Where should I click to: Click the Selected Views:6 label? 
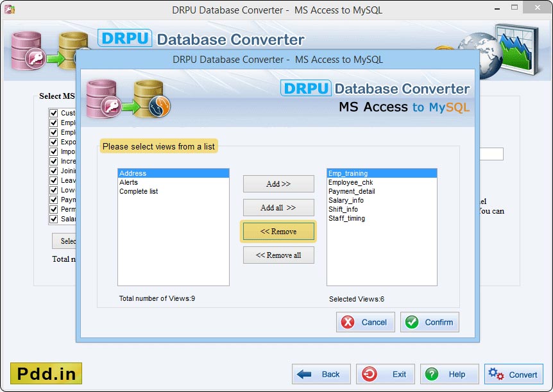click(x=357, y=299)
